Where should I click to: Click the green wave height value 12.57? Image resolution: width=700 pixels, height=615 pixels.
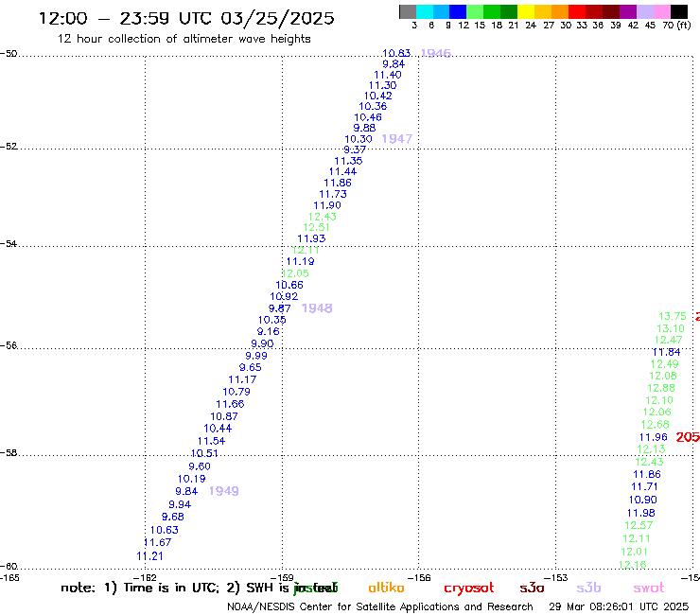pyautogui.click(x=639, y=526)
